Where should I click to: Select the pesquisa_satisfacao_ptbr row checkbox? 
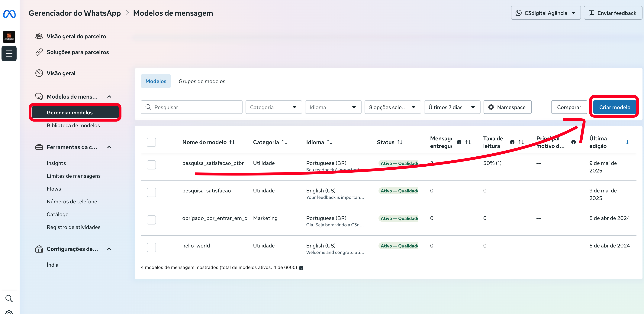click(x=151, y=165)
